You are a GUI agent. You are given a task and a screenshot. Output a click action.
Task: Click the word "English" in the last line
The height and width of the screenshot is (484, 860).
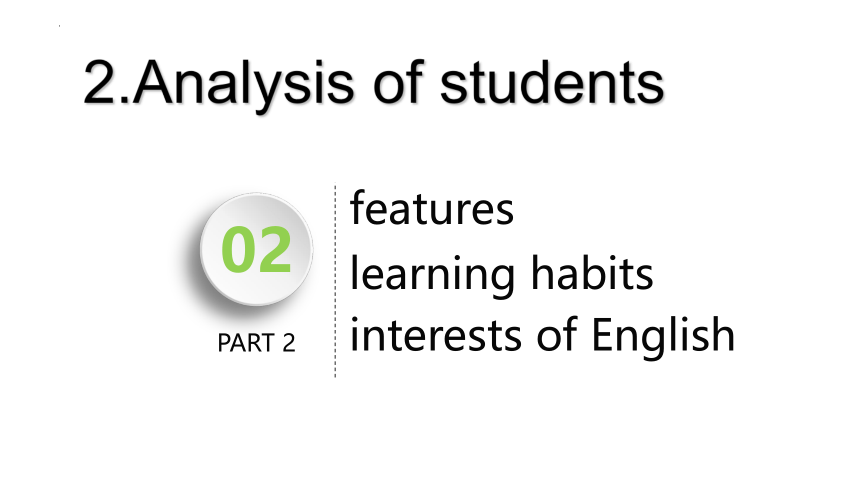[x=663, y=336]
